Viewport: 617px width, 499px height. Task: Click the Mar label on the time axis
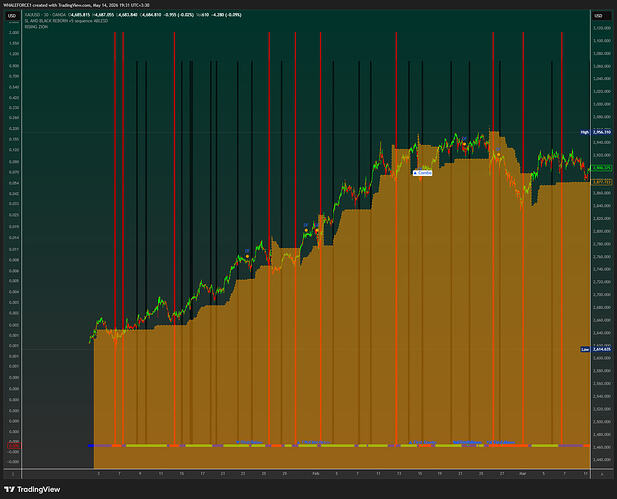tap(523, 474)
